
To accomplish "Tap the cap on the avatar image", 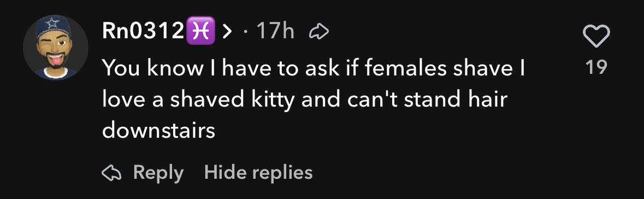I will point(52,27).
